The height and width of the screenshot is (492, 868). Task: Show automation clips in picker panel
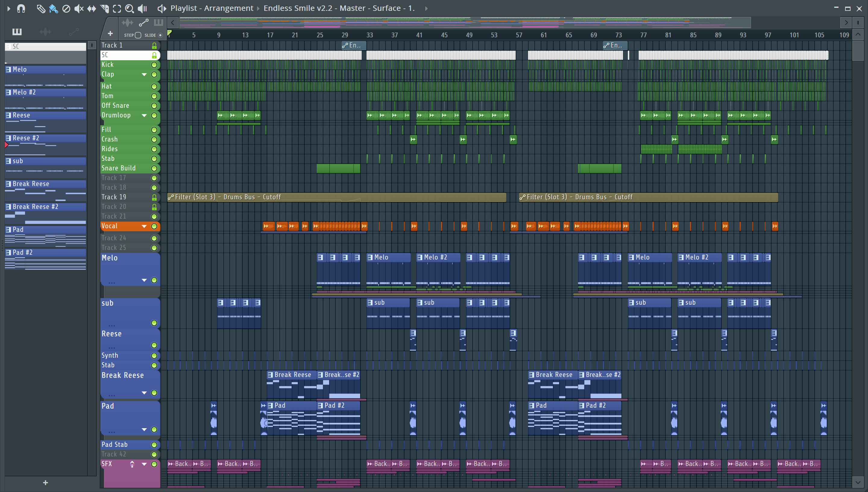(74, 32)
